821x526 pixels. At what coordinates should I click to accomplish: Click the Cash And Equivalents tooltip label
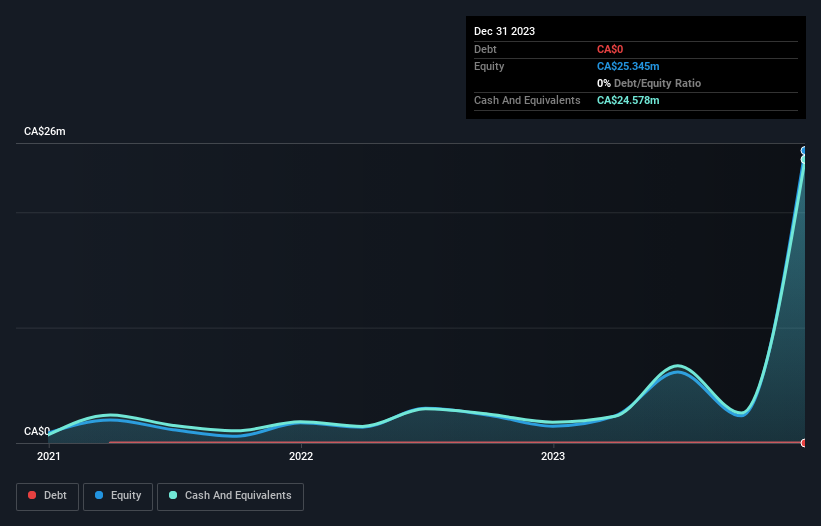tap(527, 100)
